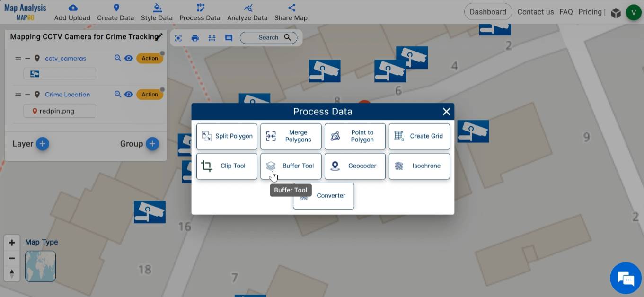
Task: Click the CCTV camera marker near number 9
Action: pos(473,131)
